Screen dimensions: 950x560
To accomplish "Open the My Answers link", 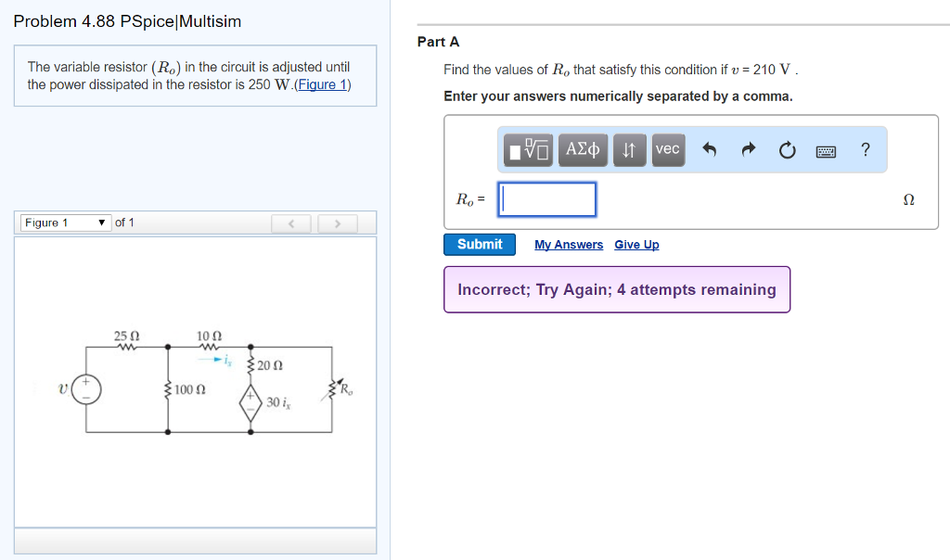I will tap(569, 244).
